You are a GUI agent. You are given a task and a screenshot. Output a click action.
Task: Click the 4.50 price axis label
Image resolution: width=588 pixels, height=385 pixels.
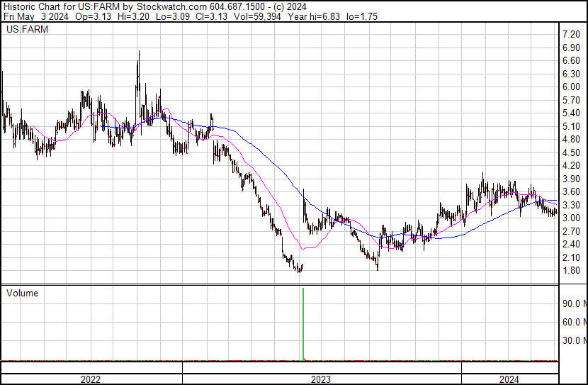(571, 153)
